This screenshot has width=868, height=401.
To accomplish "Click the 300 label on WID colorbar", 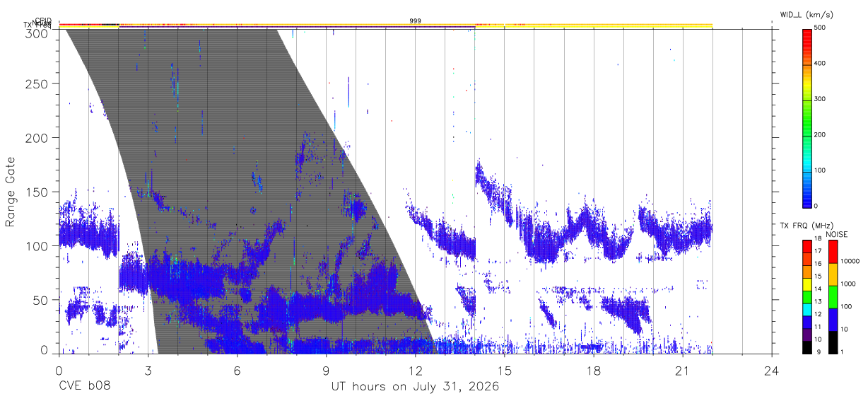I will tap(819, 99).
